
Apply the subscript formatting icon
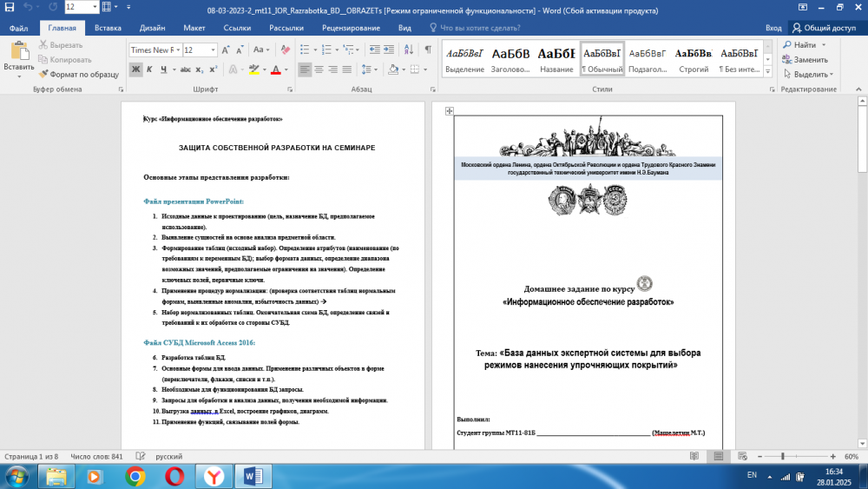click(x=200, y=69)
